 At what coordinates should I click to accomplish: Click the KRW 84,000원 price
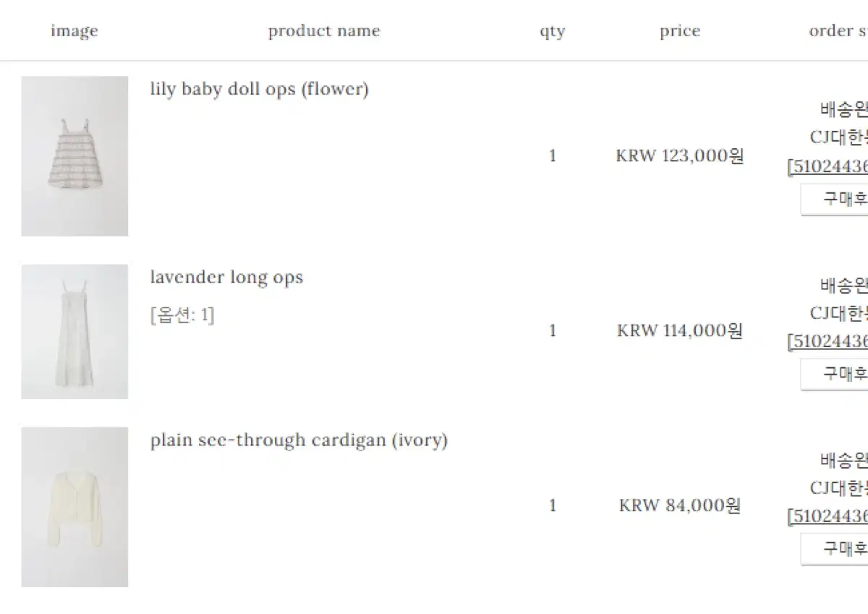click(680, 506)
